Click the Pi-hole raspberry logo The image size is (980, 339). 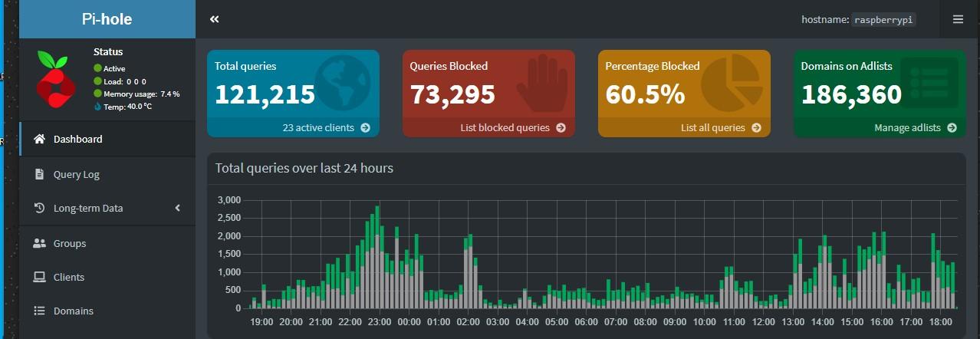[x=55, y=80]
